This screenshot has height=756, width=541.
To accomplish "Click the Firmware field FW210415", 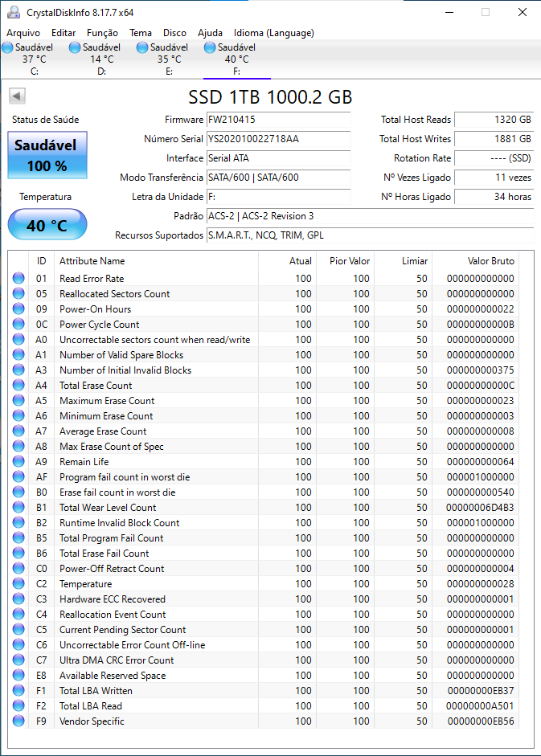I will pos(278,120).
